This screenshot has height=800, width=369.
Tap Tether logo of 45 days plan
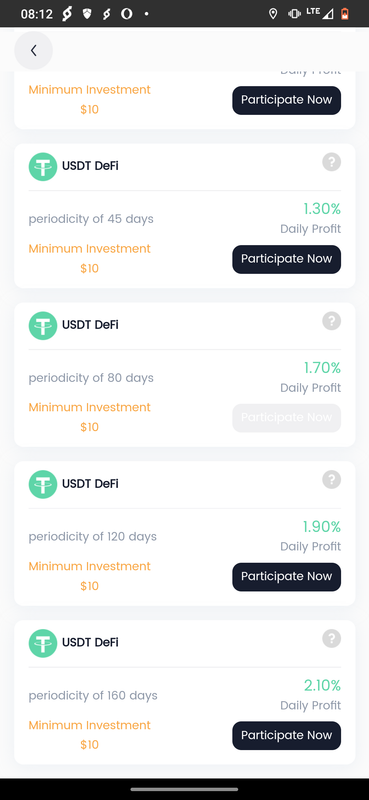[43, 166]
